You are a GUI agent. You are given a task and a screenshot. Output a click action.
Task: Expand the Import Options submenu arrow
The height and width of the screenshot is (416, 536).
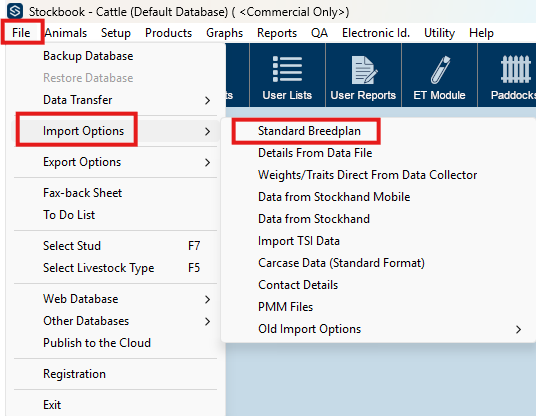point(207,131)
